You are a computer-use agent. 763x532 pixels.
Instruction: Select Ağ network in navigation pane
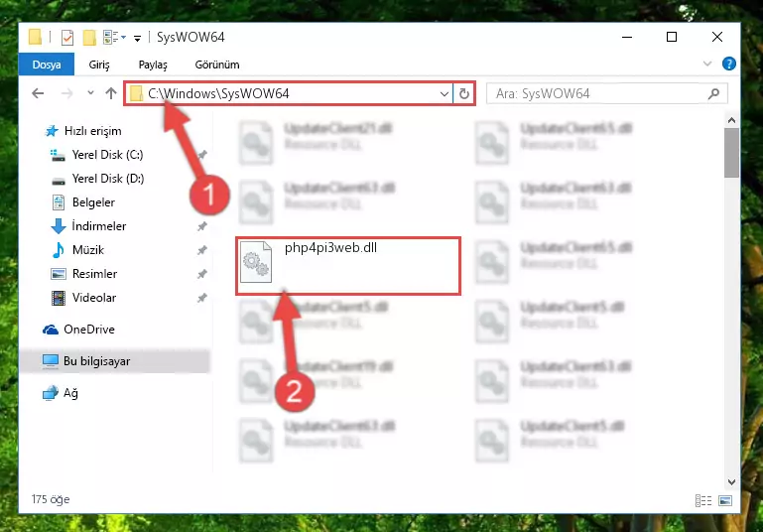(70, 393)
